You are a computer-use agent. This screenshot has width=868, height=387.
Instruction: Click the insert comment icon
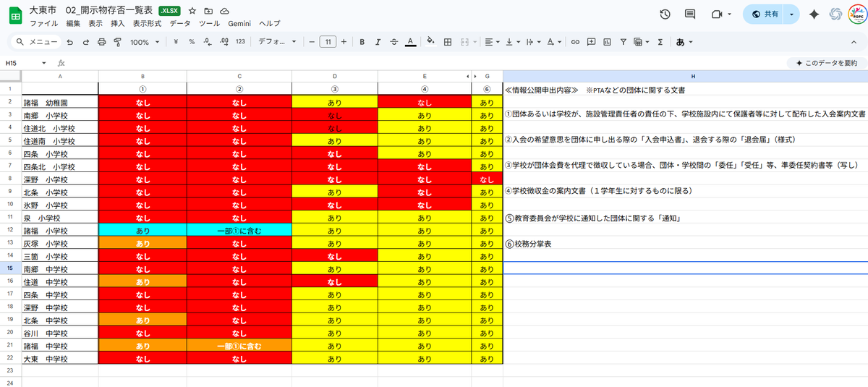click(x=591, y=42)
